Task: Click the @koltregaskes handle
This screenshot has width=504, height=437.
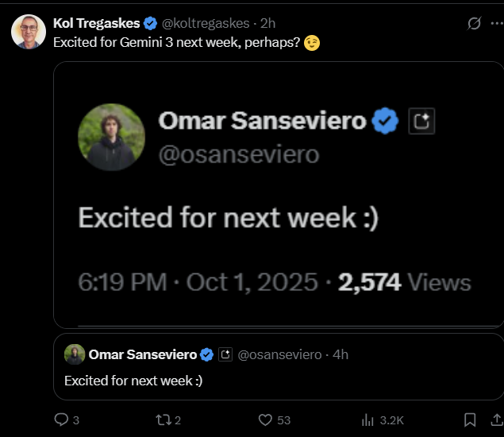Action: coord(208,24)
